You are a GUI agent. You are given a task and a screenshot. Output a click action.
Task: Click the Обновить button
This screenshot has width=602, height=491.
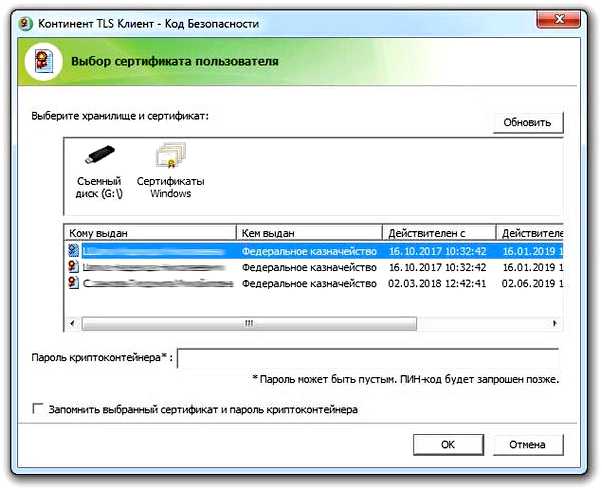[528, 122]
